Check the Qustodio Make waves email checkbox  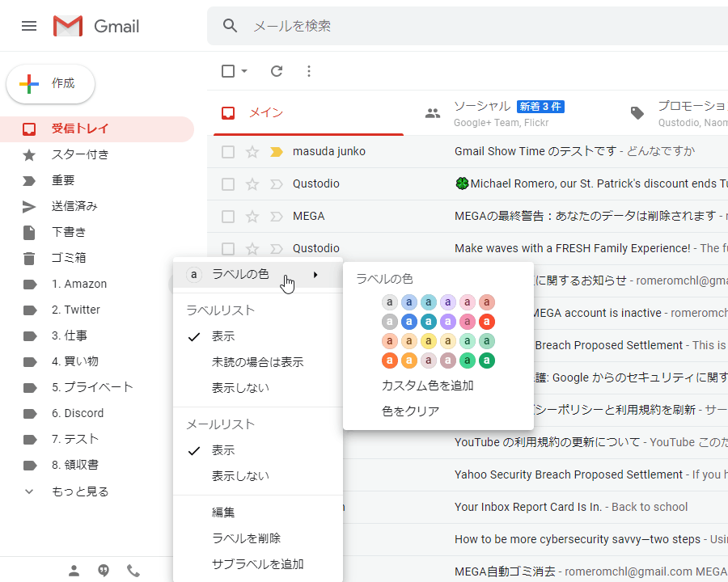(228, 249)
